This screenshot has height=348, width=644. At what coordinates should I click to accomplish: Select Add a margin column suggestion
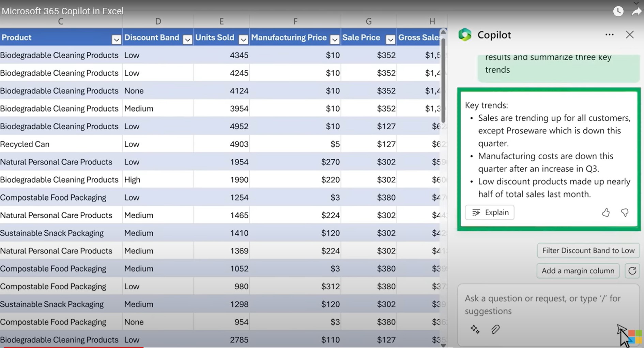tap(578, 271)
